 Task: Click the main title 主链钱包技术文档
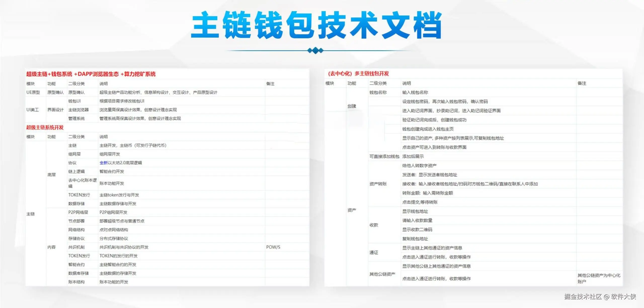point(316,25)
